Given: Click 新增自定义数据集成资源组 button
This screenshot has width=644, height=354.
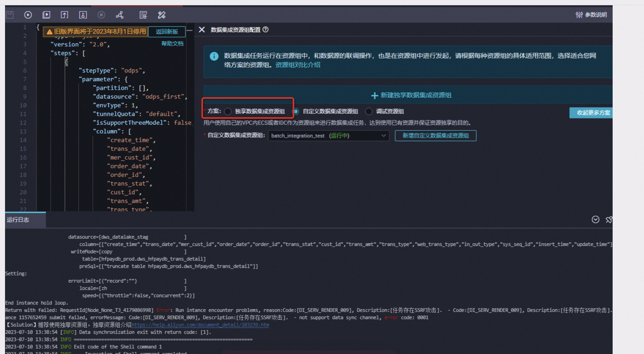Looking at the screenshot, I should tap(435, 136).
